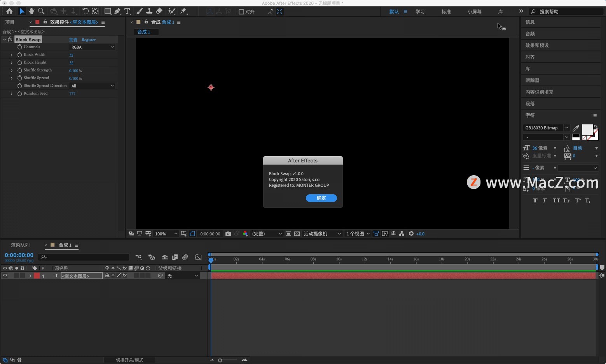Image resolution: width=606 pixels, height=364 pixels.
Task: Expand the Block Height property
Action: 12,63
